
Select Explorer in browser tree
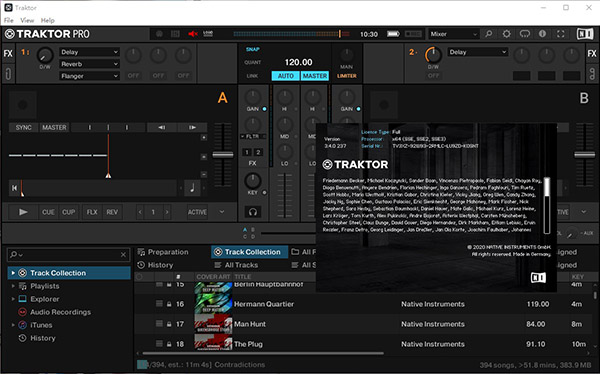tap(44, 299)
